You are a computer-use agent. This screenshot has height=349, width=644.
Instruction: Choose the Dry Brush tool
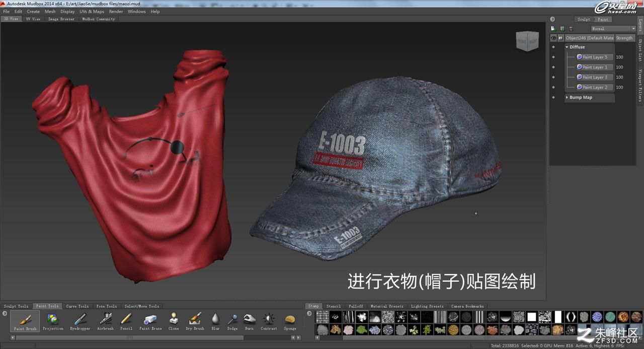point(195,321)
